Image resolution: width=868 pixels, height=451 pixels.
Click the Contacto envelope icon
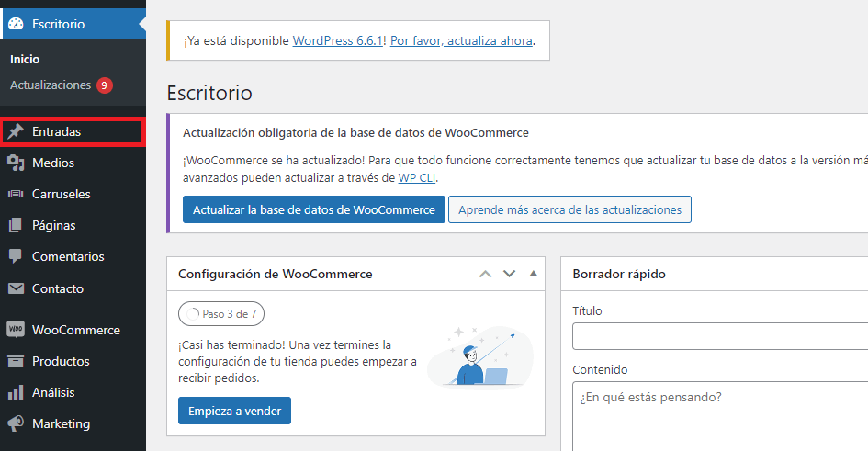coord(16,288)
